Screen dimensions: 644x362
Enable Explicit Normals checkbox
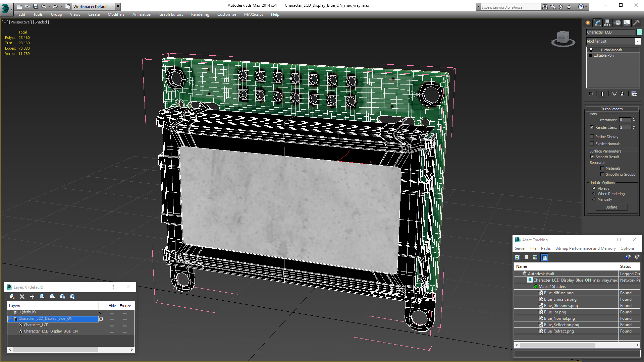(x=592, y=144)
